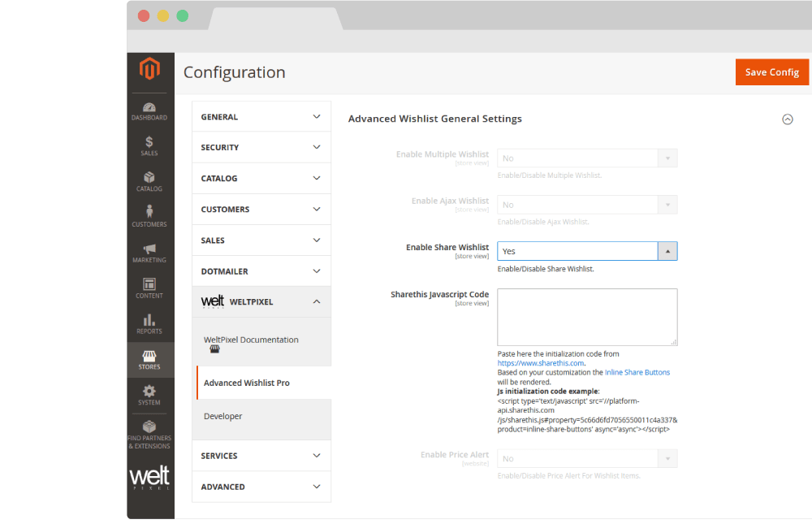Click the 'Js initialization code example' text

548,392
